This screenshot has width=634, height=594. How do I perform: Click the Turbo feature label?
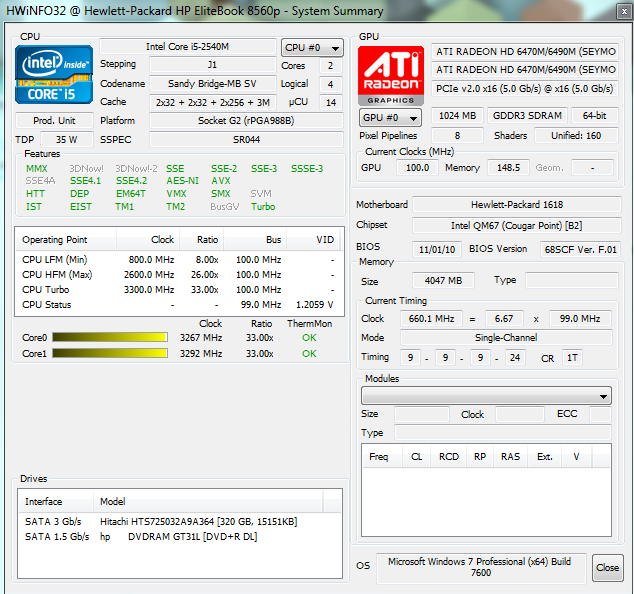(263, 207)
